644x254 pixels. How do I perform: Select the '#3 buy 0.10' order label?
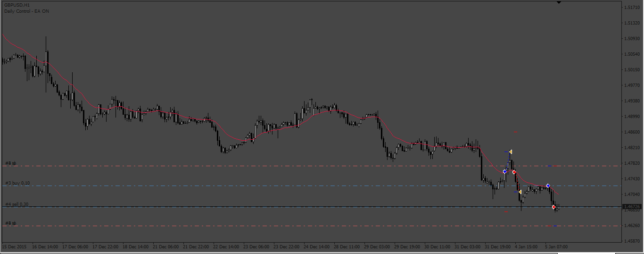tap(17, 183)
